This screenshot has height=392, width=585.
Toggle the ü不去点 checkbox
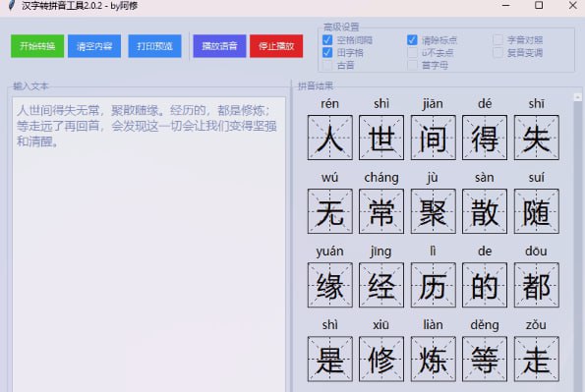412,53
